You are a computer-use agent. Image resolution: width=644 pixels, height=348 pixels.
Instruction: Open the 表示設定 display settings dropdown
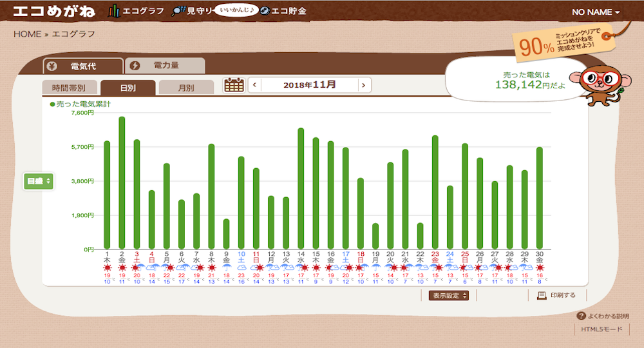pyautogui.click(x=449, y=295)
